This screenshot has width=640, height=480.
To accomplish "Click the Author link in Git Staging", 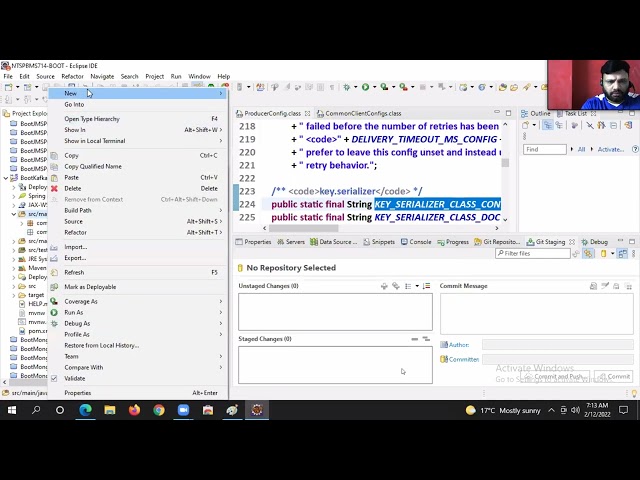I will 459,345.
